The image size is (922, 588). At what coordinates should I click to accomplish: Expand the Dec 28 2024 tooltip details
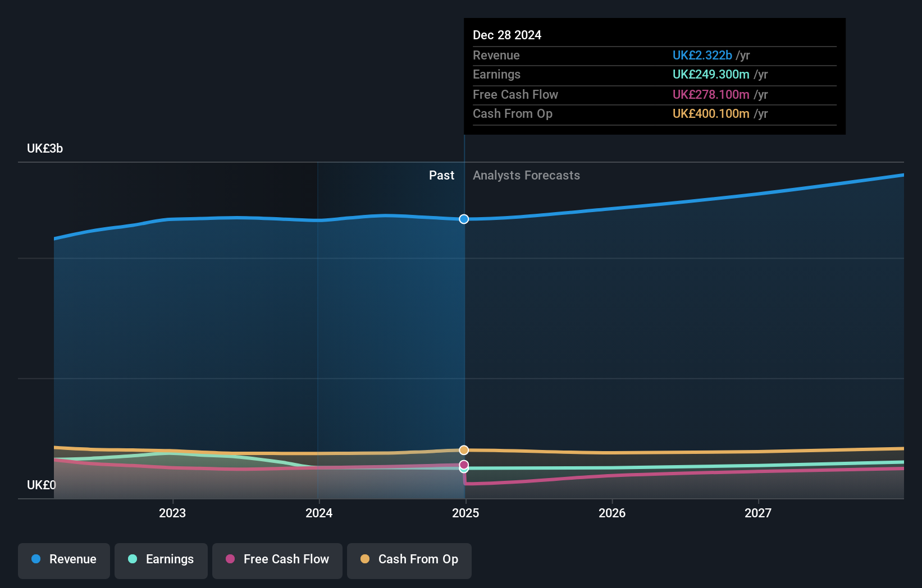(507, 35)
